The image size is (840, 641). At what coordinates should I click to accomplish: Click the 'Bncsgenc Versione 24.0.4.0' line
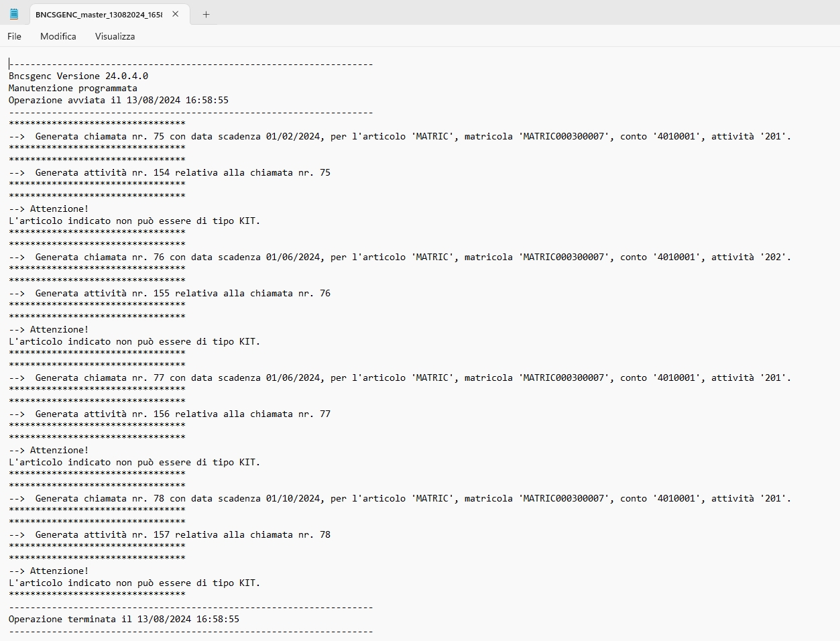pyautogui.click(x=78, y=76)
